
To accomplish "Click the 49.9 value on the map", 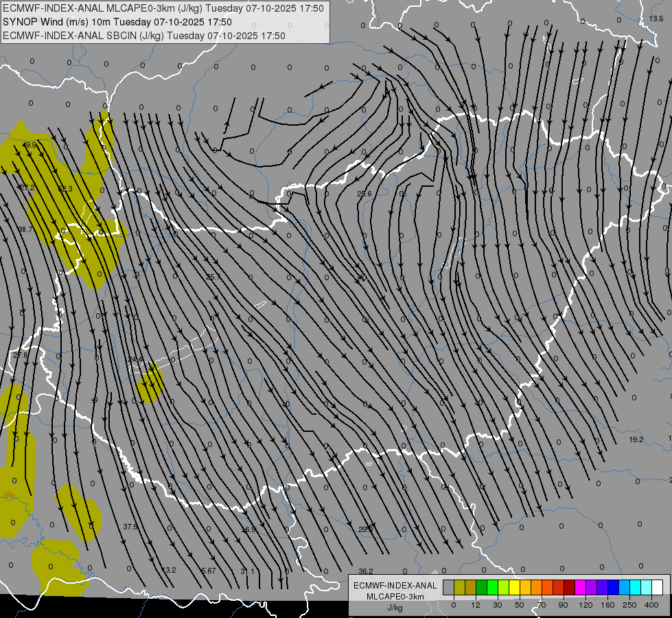I will 30,146.
